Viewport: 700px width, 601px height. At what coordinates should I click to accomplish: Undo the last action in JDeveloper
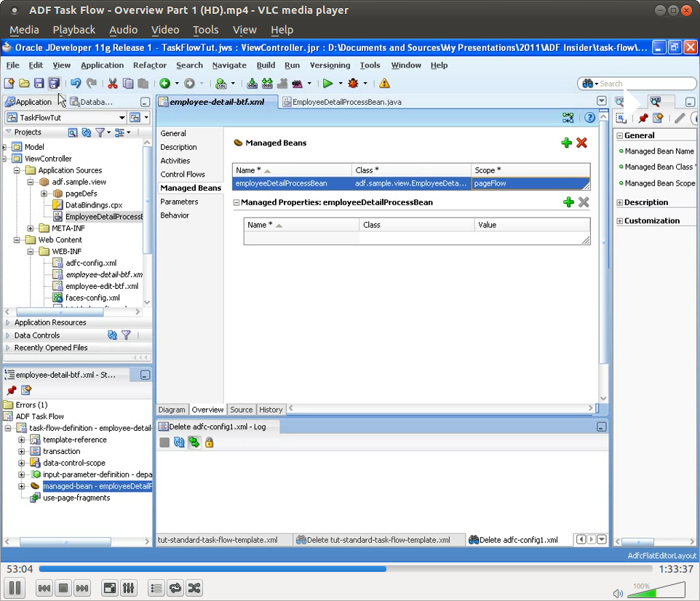[76, 83]
